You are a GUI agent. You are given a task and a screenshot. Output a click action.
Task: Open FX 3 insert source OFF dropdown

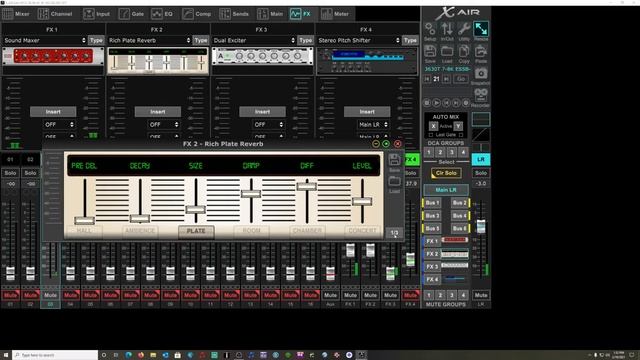click(268, 124)
